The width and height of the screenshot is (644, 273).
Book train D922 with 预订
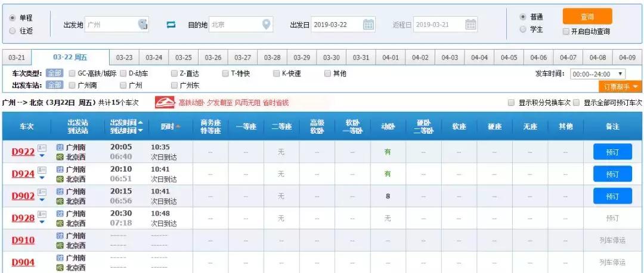612,152
